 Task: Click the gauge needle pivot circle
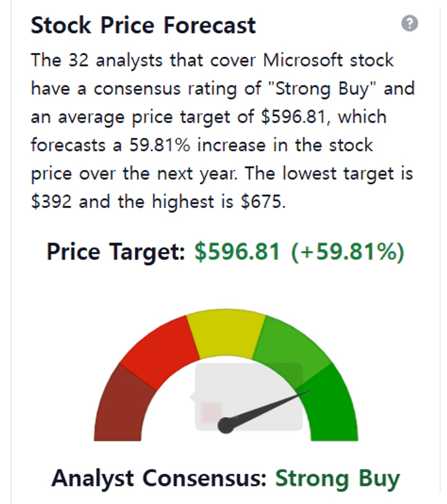(x=226, y=425)
